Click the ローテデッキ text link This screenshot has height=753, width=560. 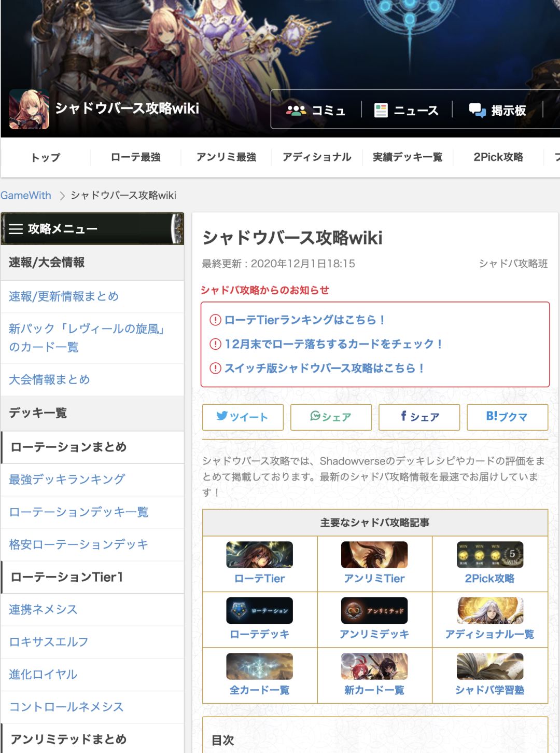(x=260, y=634)
